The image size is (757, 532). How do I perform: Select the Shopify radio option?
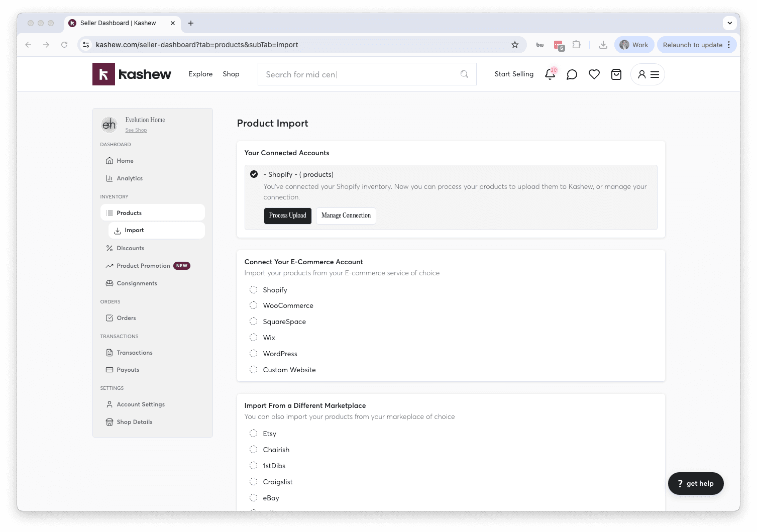(x=254, y=290)
